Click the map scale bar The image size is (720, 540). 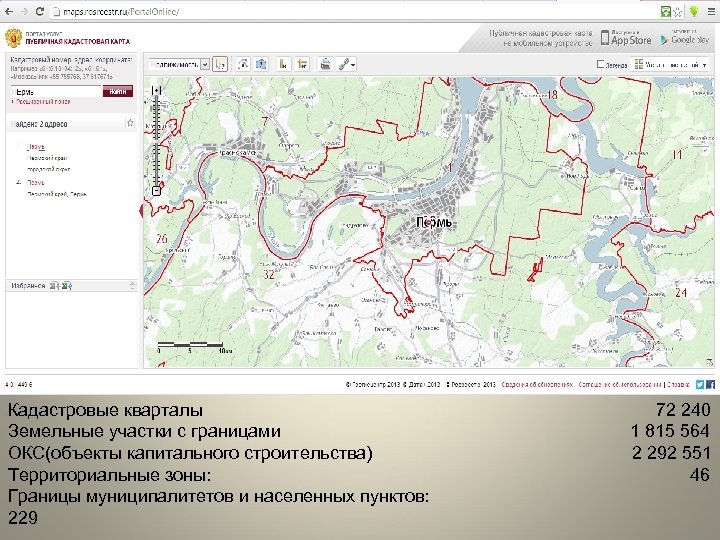pos(195,347)
